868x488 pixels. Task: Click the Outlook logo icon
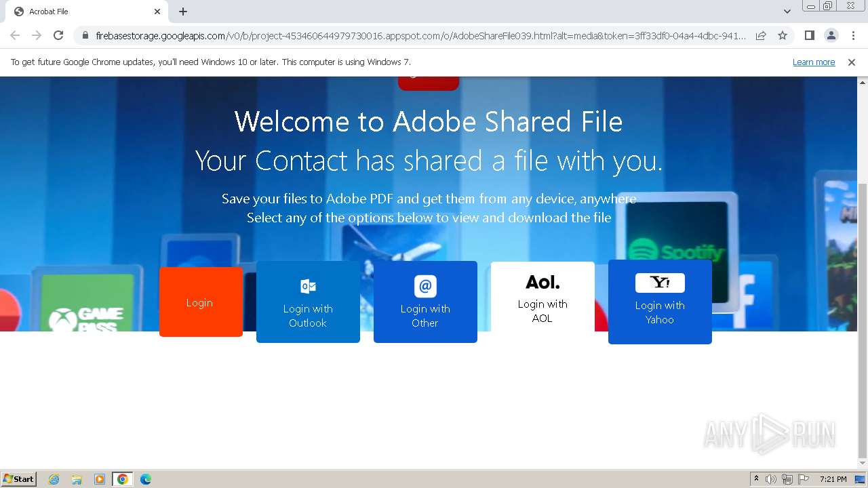308,286
